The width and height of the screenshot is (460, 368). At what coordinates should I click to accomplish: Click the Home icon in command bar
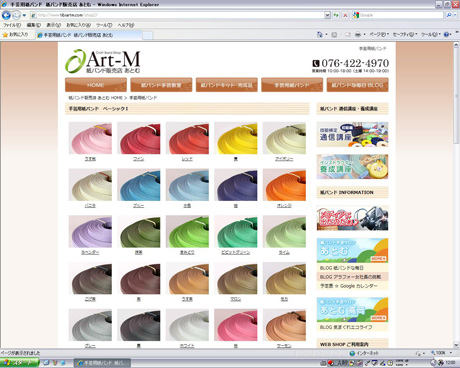pyautogui.click(x=320, y=34)
